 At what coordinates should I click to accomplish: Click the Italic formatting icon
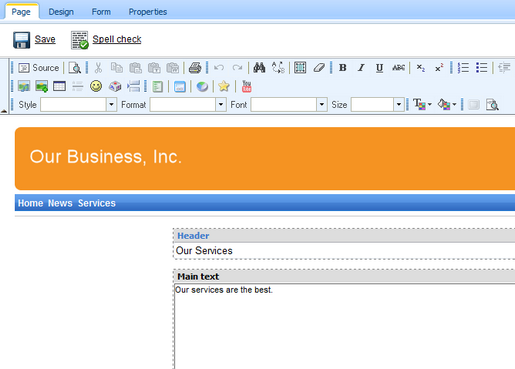tap(361, 68)
